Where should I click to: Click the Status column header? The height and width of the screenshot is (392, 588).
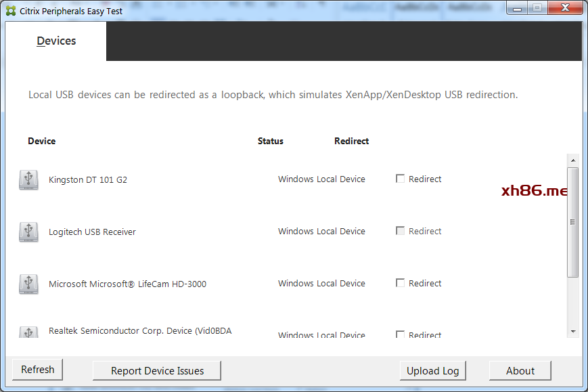point(271,141)
